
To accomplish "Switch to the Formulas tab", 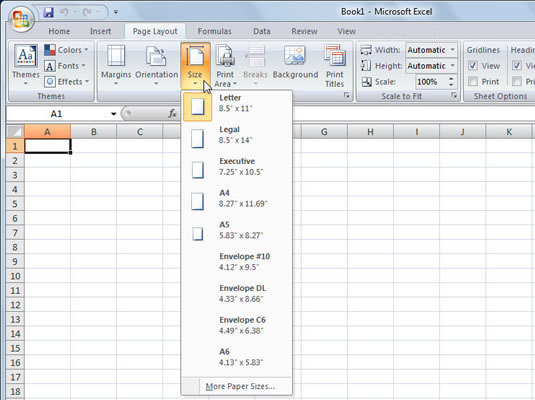I will tap(214, 31).
